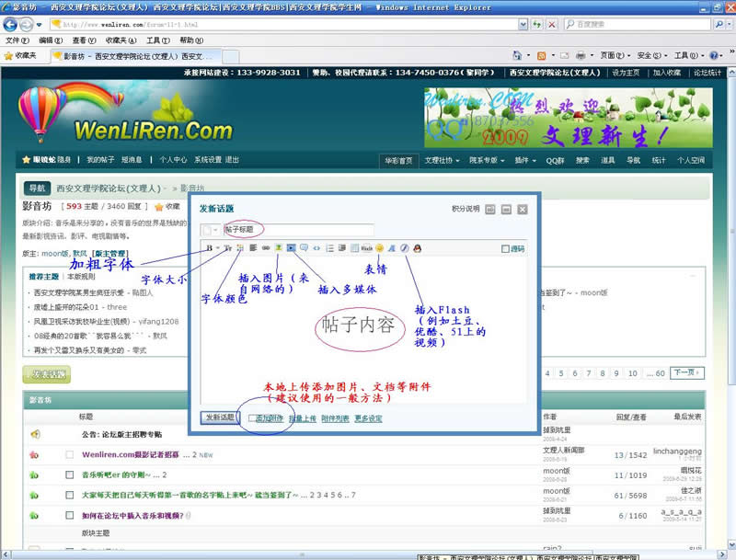The height and width of the screenshot is (560, 736).
Task: Insert an image via the picture icon
Action: pyautogui.click(x=279, y=248)
